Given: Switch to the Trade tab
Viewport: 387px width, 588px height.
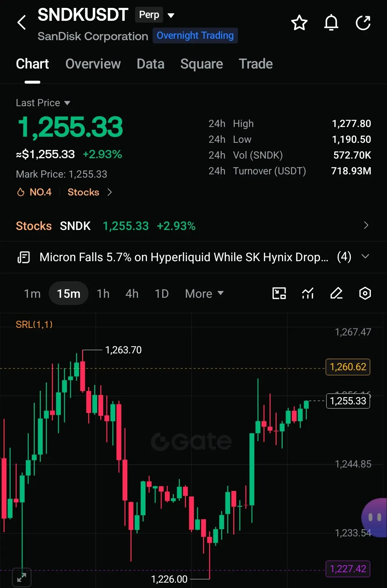Looking at the screenshot, I should [x=256, y=64].
